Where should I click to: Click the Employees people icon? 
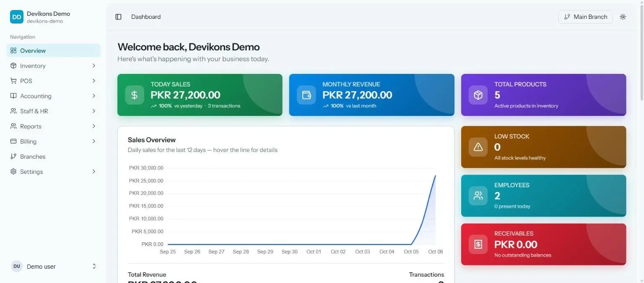pyautogui.click(x=478, y=196)
